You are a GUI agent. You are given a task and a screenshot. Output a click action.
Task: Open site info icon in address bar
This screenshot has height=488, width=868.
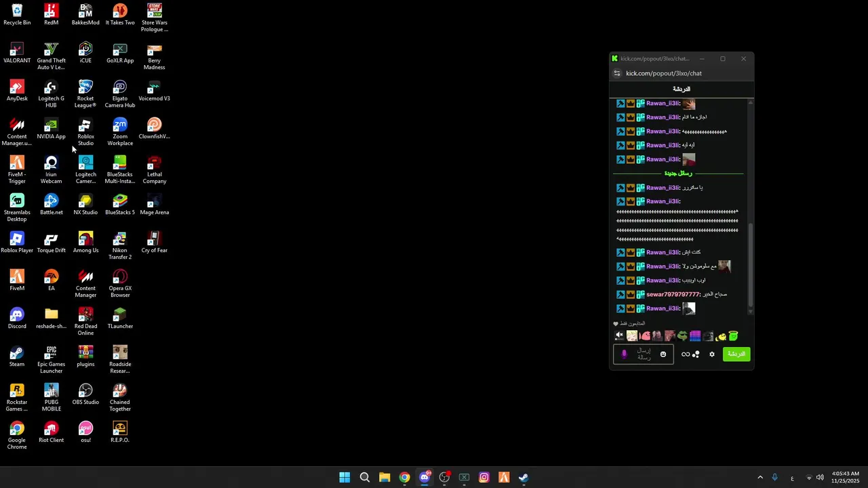[617, 73]
